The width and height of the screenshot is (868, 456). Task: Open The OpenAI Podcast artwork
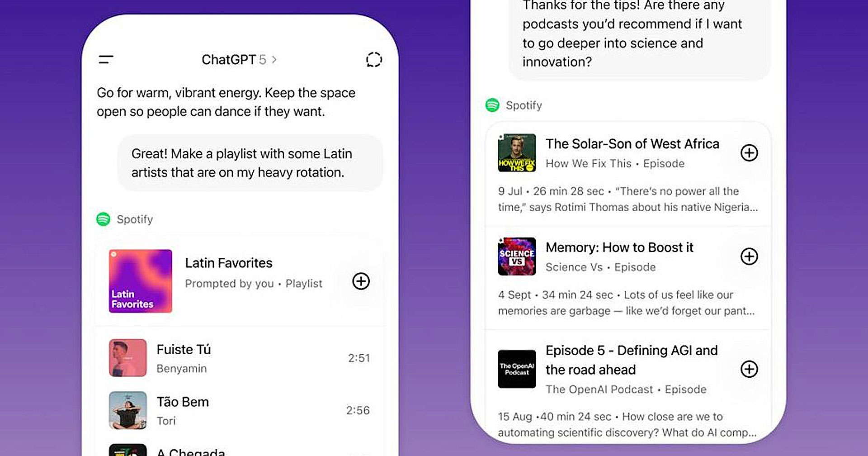[x=517, y=369]
